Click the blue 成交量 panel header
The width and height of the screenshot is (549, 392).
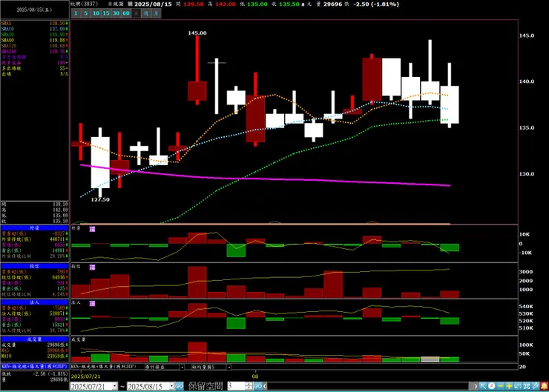(x=35, y=339)
